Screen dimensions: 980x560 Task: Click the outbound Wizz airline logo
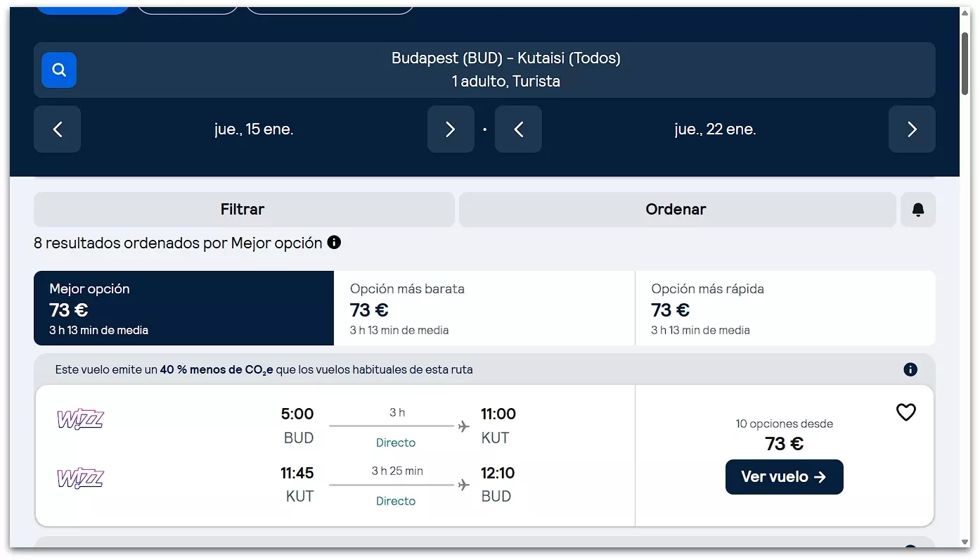(x=80, y=420)
